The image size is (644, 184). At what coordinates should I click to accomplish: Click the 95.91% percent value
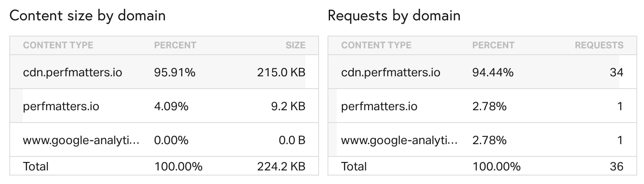(x=175, y=72)
